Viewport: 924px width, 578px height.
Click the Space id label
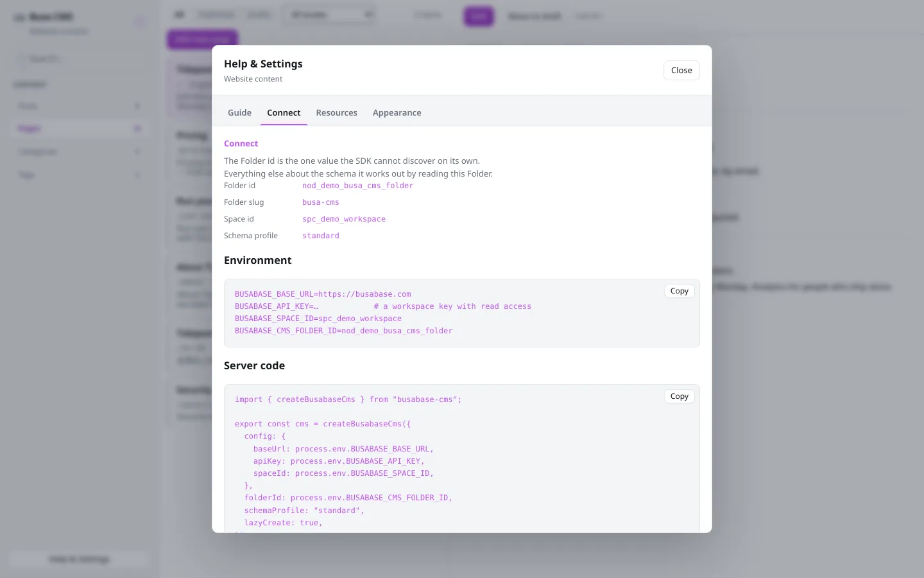point(239,219)
